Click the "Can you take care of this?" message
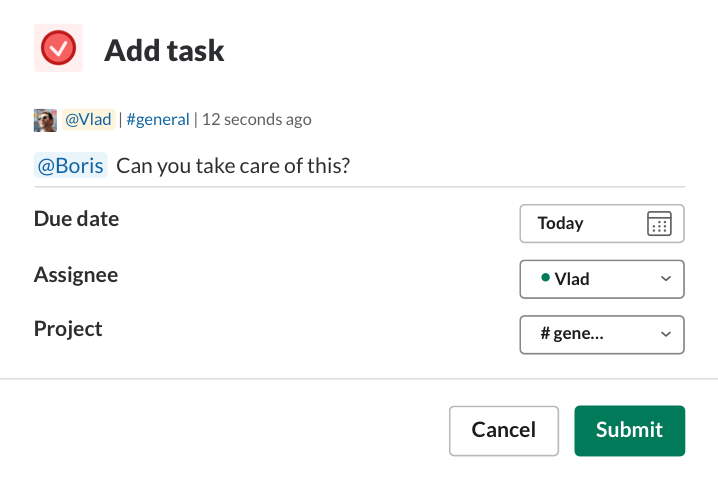 [233, 165]
